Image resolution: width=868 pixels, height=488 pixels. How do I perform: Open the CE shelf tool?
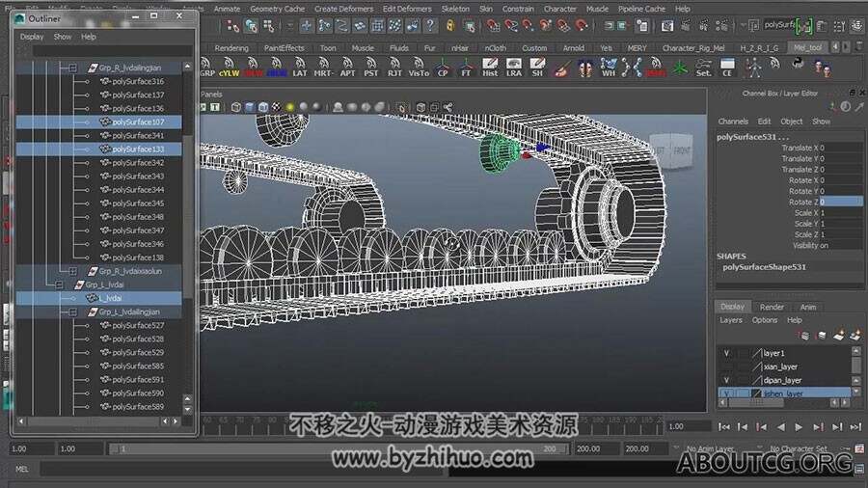pos(727,68)
